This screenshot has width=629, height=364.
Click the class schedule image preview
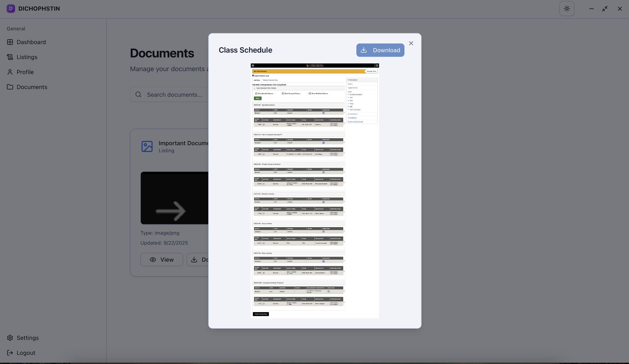tap(314, 191)
